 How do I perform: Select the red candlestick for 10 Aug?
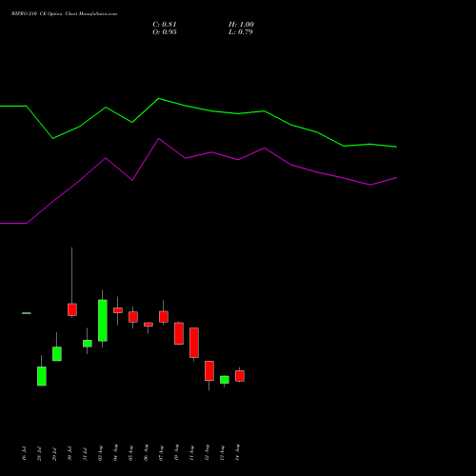click(x=179, y=333)
